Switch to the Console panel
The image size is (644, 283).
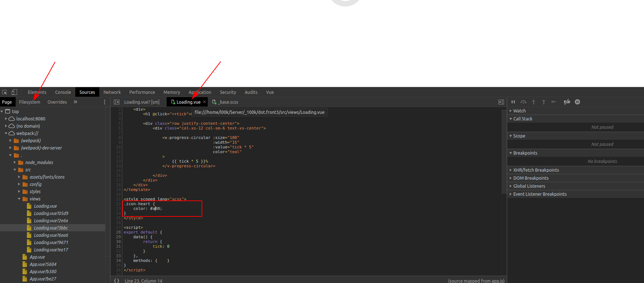tap(63, 92)
